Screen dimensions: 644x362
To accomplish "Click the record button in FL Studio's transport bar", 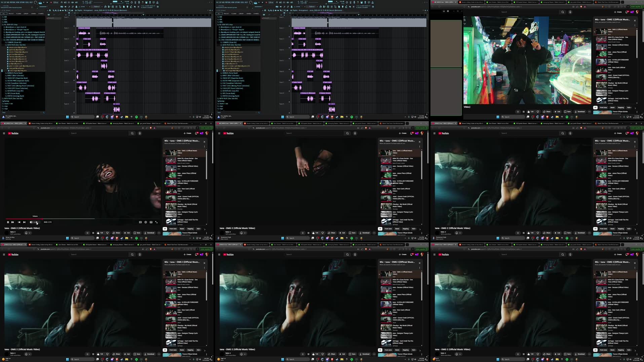I will (x=51, y=2).
